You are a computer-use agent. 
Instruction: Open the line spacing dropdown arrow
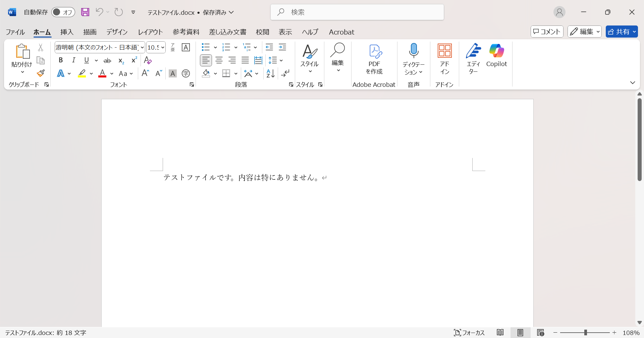(x=281, y=60)
